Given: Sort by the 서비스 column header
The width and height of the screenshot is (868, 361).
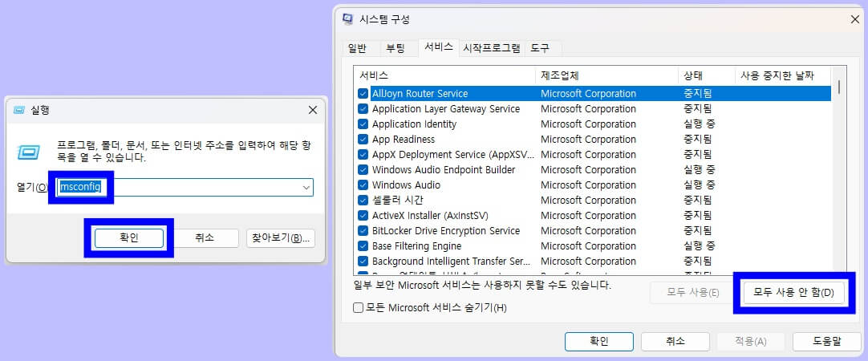Looking at the screenshot, I should tap(445, 75).
